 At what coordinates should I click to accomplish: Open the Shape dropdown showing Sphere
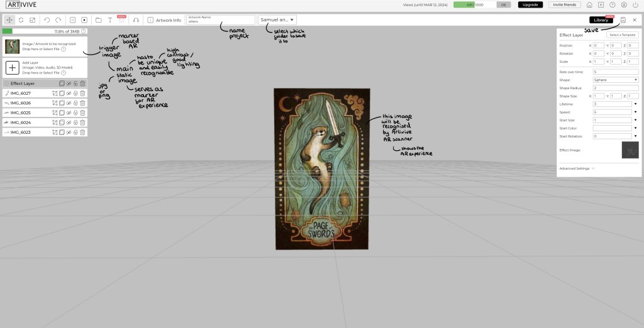615,80
